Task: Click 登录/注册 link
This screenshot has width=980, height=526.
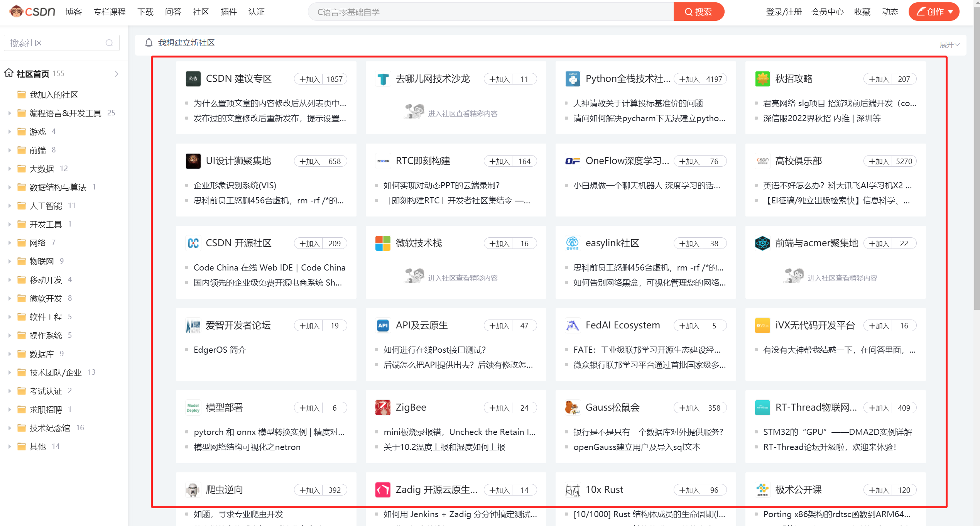Action: click(x=784, y=12)
